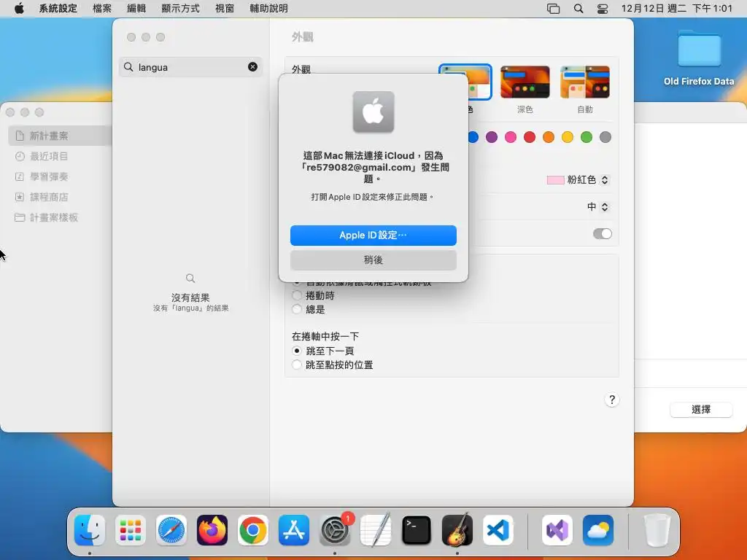Click the date and time in menu bar
This screenshot has width=747, height=560.
pos(676,9)
